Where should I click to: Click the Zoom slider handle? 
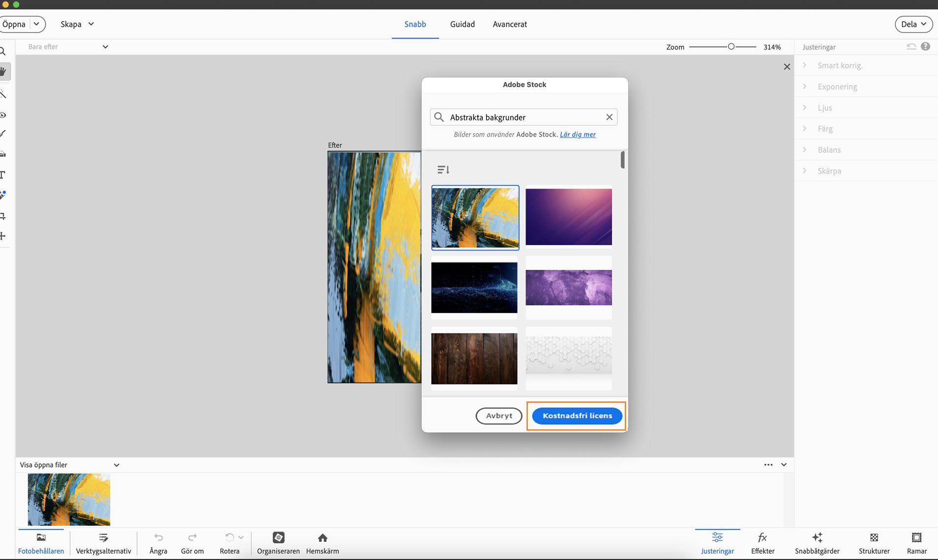(731, 47)
